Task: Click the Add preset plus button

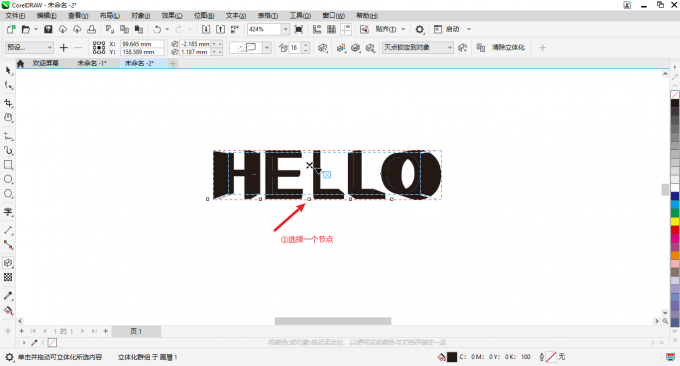Action: [64, 48]
